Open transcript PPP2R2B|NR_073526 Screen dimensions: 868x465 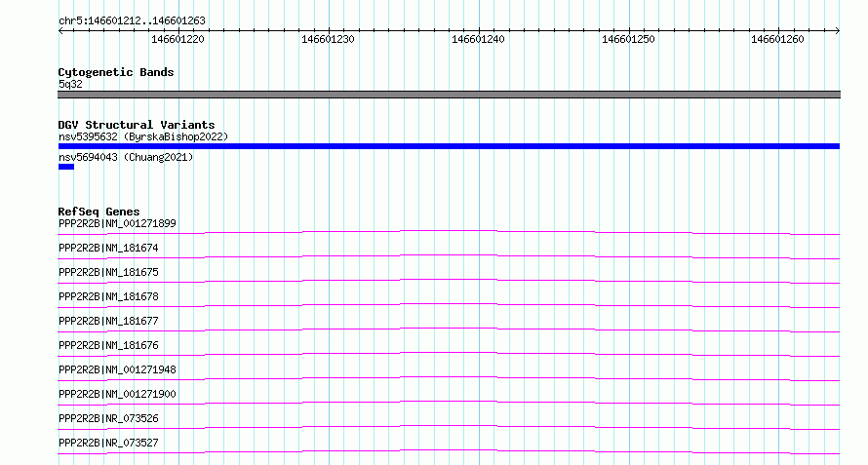point(108,418)
